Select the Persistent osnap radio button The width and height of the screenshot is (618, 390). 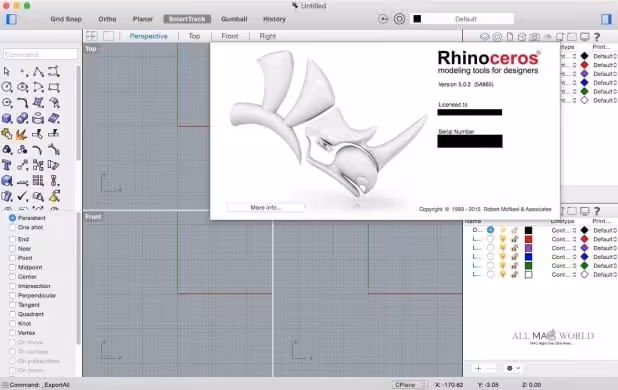tap(13, 218)
